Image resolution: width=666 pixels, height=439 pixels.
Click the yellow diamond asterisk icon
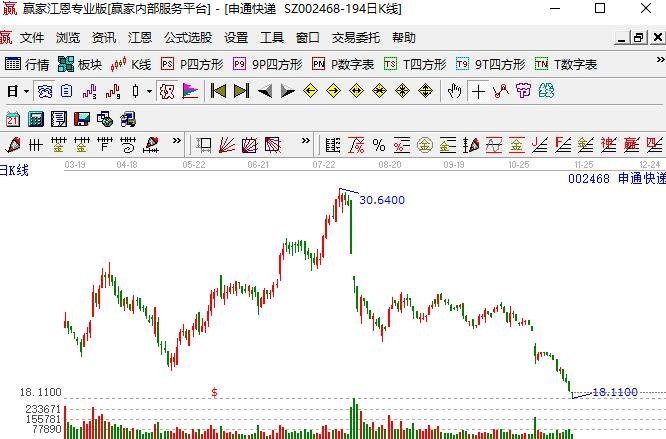coord(402,91)
